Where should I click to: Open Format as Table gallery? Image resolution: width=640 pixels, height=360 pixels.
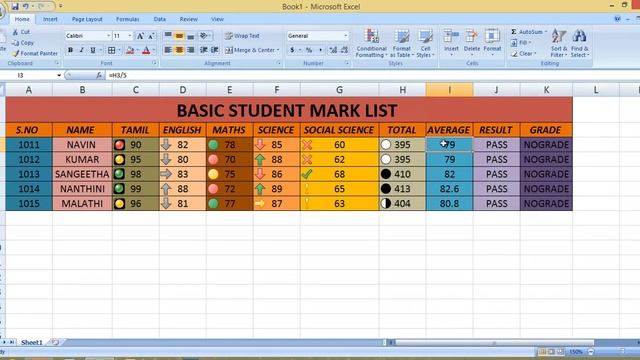pos(402,43)
